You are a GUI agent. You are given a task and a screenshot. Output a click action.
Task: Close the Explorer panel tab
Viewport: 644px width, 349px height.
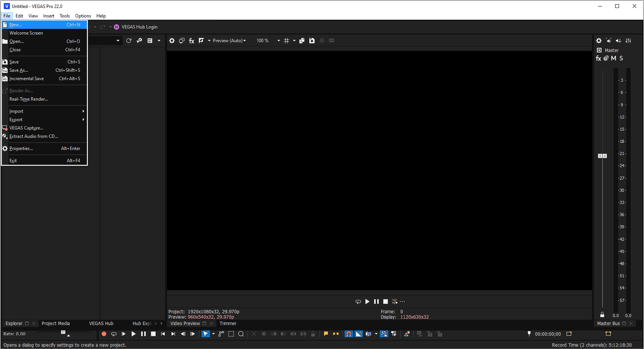(34, 324)
